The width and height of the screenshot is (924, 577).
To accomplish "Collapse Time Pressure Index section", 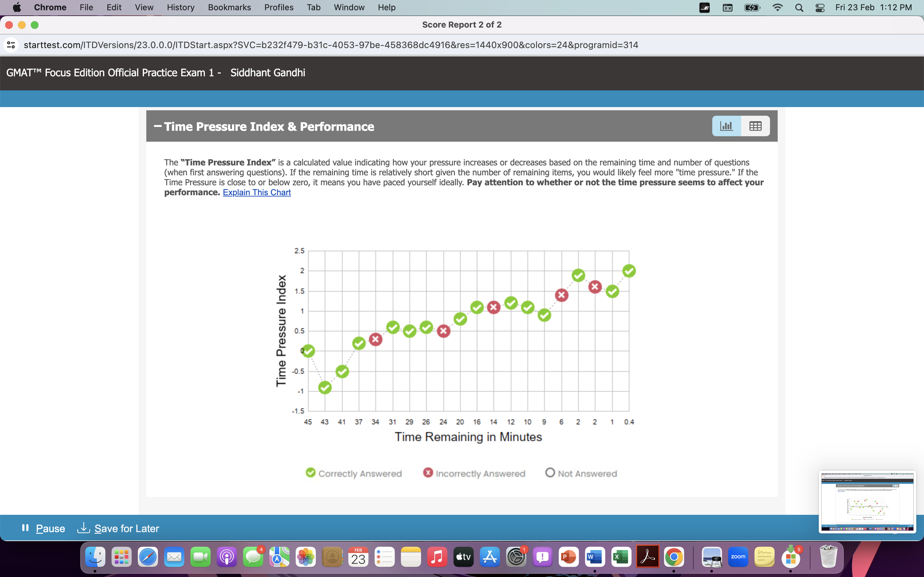I will pyautogui.click(x=158, y=126).
